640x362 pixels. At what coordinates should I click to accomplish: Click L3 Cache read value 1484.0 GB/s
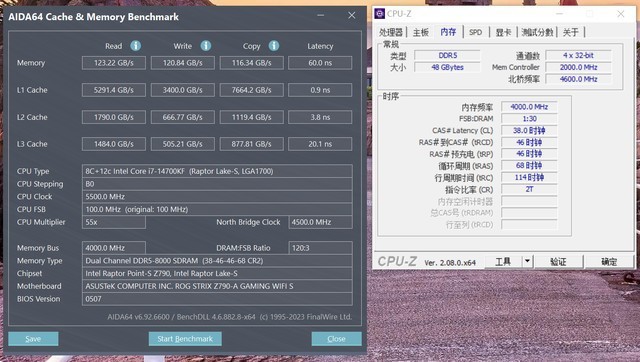coord(114,144)
